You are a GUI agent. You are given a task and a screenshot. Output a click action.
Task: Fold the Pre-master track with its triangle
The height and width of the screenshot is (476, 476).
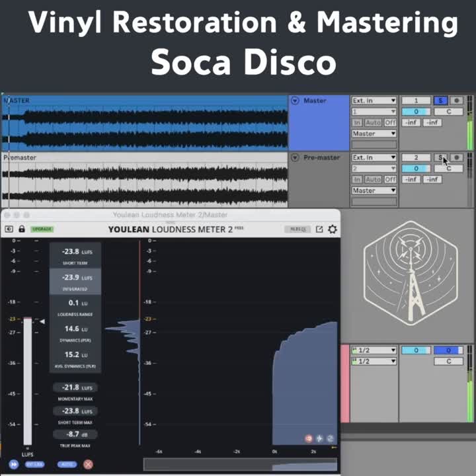click(x=295, y=157)
